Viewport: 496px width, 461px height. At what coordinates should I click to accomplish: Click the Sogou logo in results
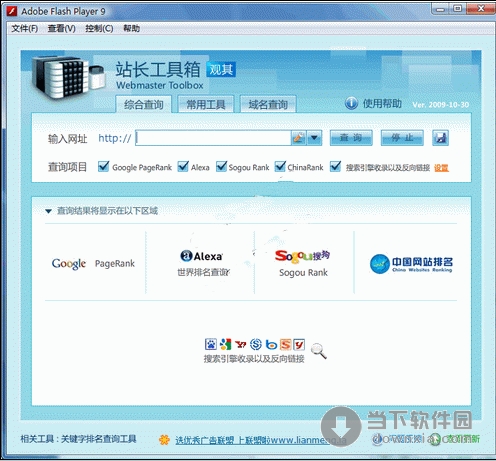302,256
